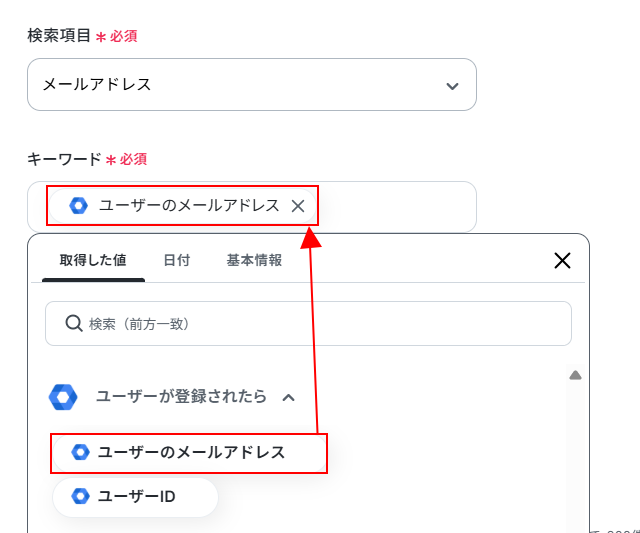Click the search magnifier icon
Image resolution: width=640 pixels, height=533 pixels.
[x=74, y=324]
